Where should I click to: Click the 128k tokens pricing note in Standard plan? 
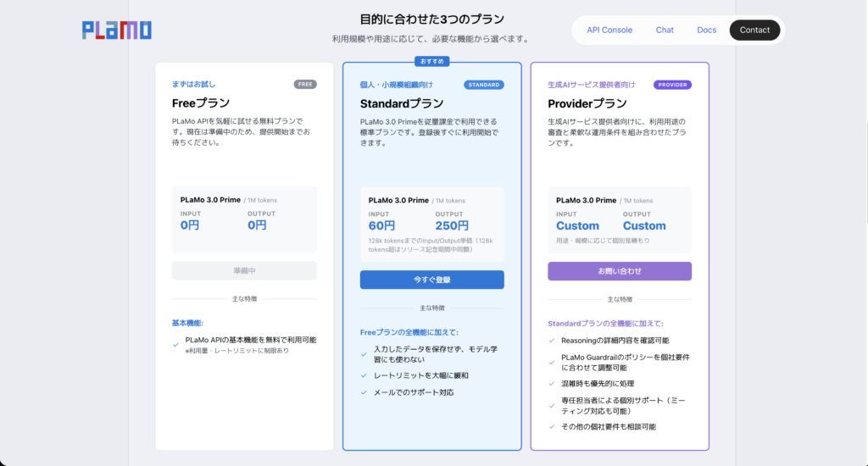(431, 245)
